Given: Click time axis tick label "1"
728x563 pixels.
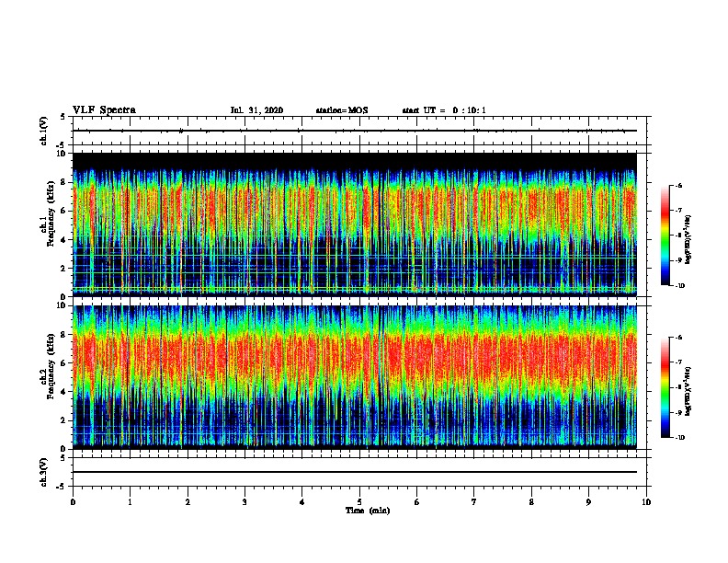Looking at the screenshot, I should (130, 502).
